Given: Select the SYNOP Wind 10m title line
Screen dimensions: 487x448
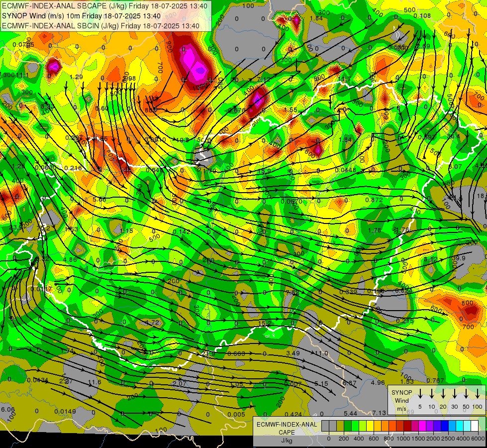Looking at the screenshot, I should coord(82,16).
